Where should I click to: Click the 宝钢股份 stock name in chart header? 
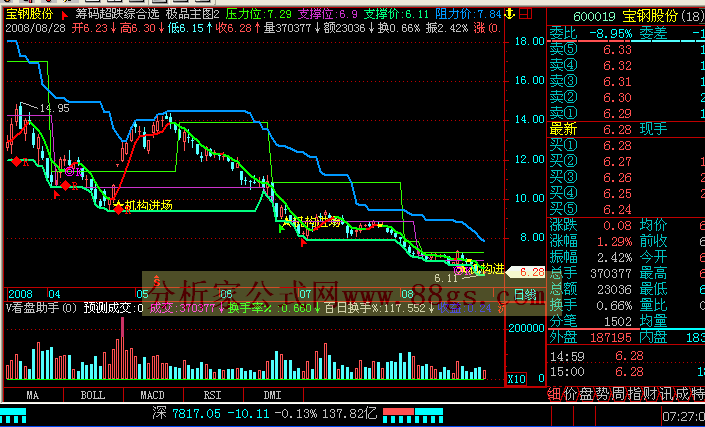(x=30, y=14)
